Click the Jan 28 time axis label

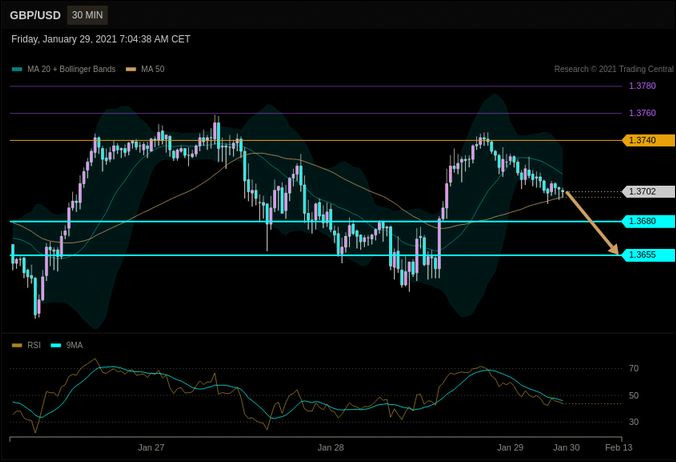pyautogui.click(x=331, y=447)
